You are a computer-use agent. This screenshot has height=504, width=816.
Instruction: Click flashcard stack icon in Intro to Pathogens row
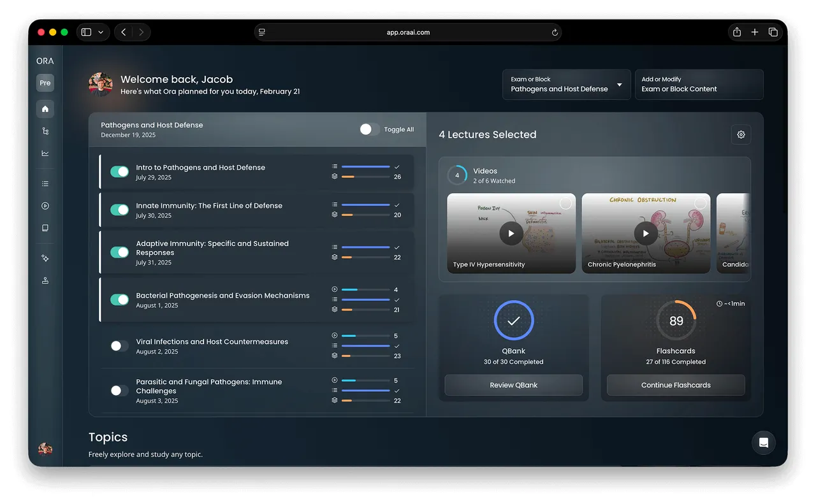click(335, 176)
